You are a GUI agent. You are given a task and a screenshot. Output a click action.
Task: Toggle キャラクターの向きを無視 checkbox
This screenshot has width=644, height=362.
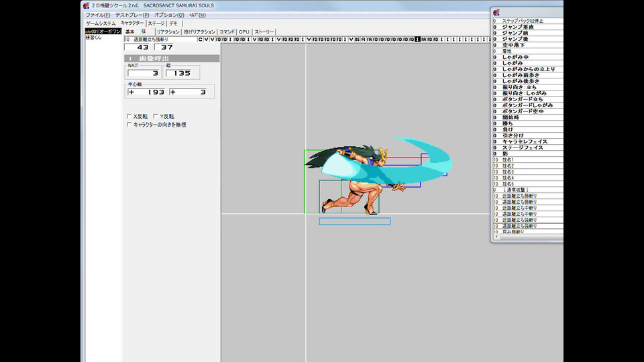pos(129,125)
